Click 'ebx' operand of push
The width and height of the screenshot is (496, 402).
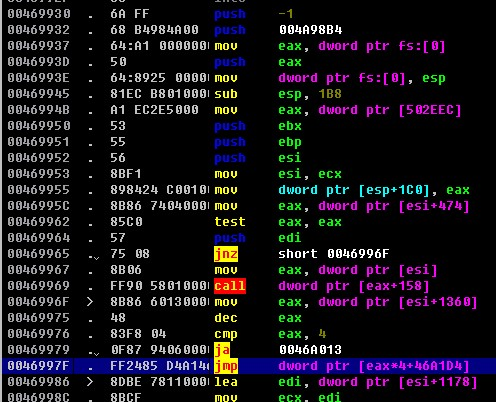pos(290,126)
